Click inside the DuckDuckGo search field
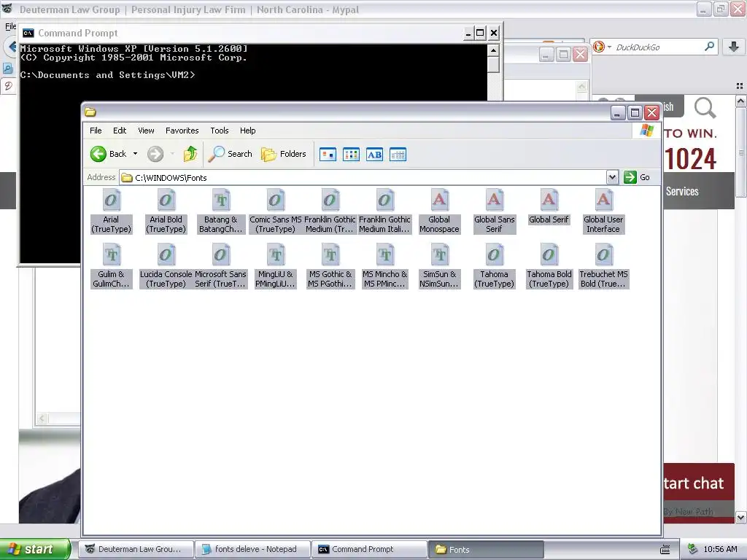Image resolution: width=747 pixels, height=560 pixels. 657,47
